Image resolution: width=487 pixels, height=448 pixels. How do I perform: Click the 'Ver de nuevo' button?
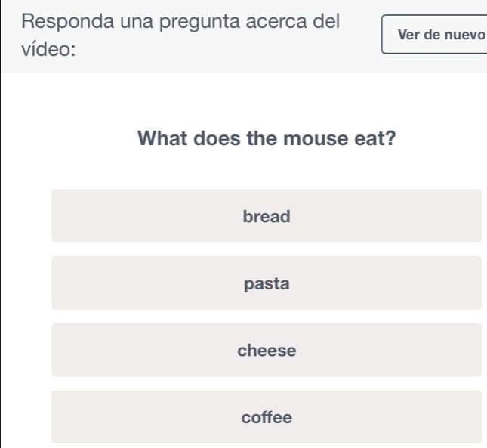tap(435, 35)
